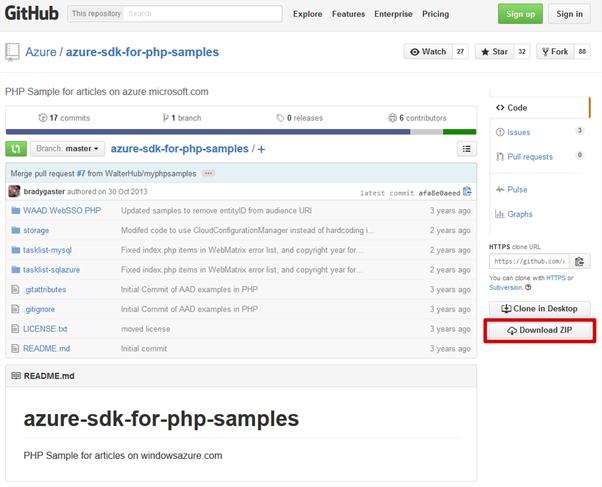Click the list view icon button
Image resolution: width=602 pixels, height=487 pixels.
[x=466, y=149]
